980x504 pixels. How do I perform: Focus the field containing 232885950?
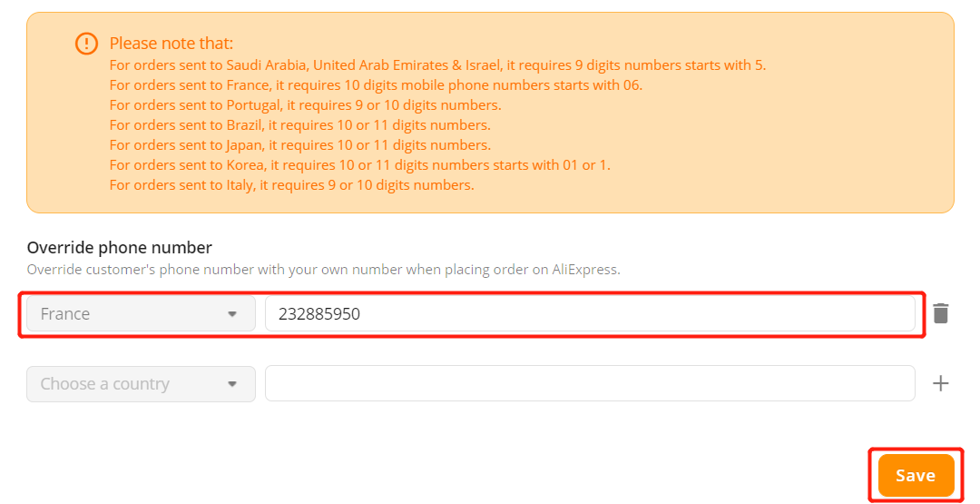[590, 313]
